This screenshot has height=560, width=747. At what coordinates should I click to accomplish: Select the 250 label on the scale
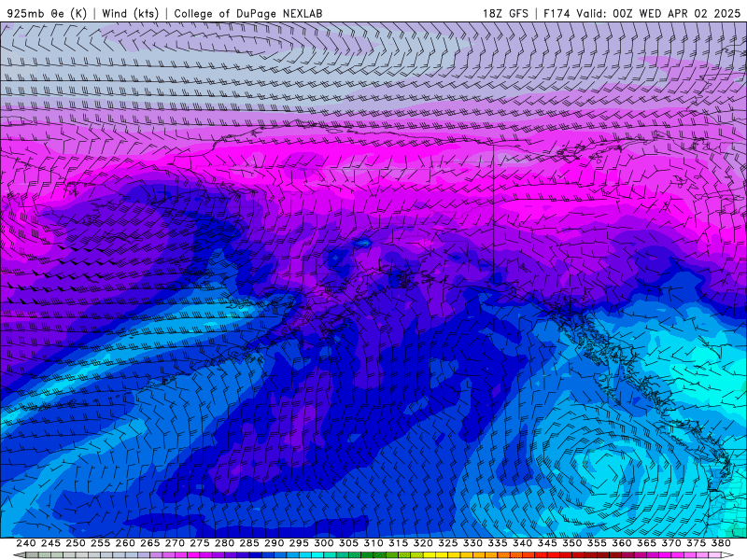[x=76, y=543]
